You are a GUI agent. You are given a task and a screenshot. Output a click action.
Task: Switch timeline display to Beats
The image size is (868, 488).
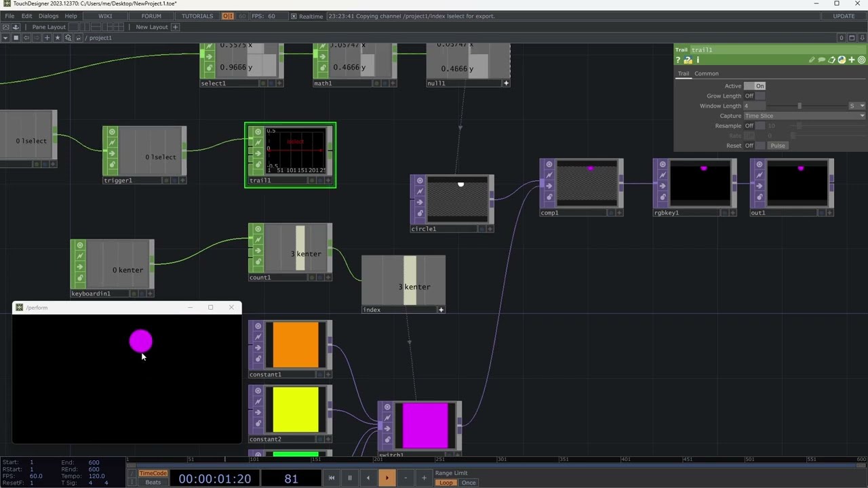(x=153, y=483)
